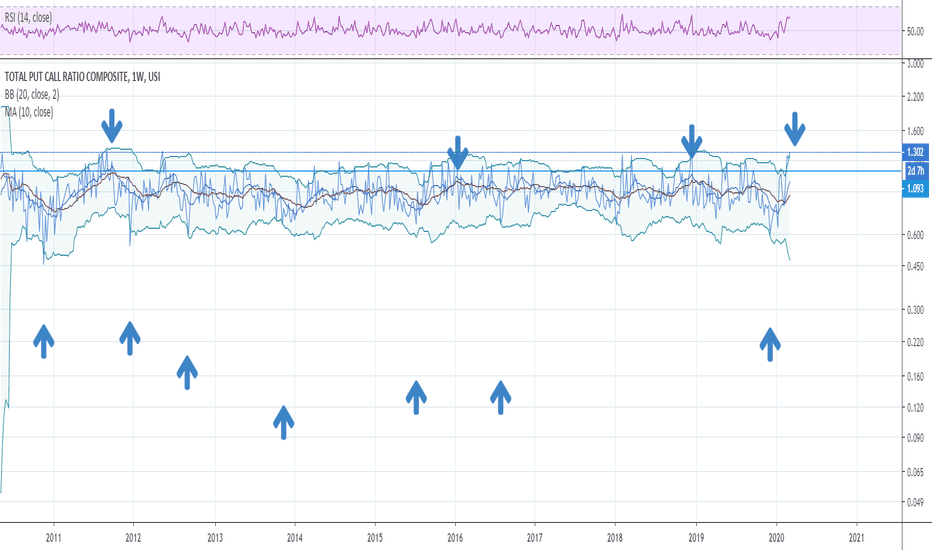The height and width of the screenshot is (550, 932).
Task: Click the 50.00 RSI axis value
Action: [x=915, y=32]
